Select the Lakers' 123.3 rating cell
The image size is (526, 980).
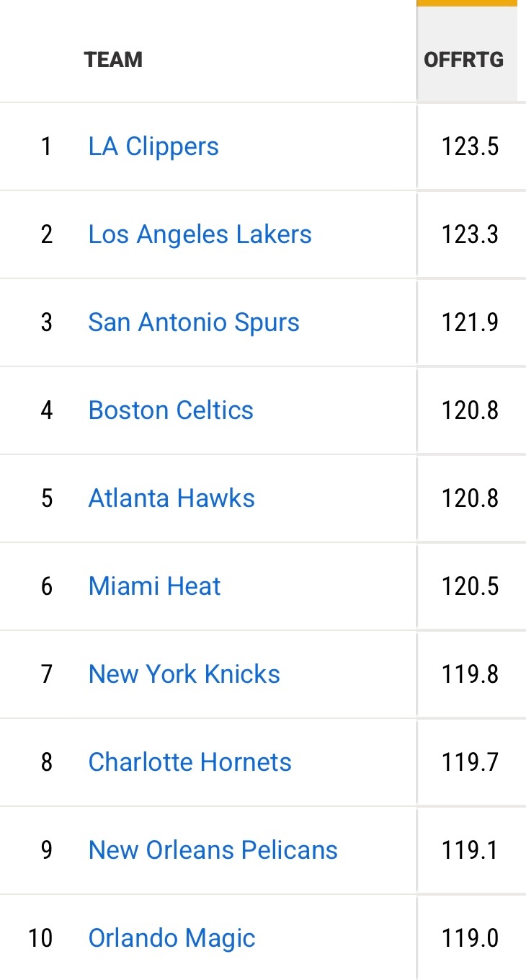click(470, 234)
